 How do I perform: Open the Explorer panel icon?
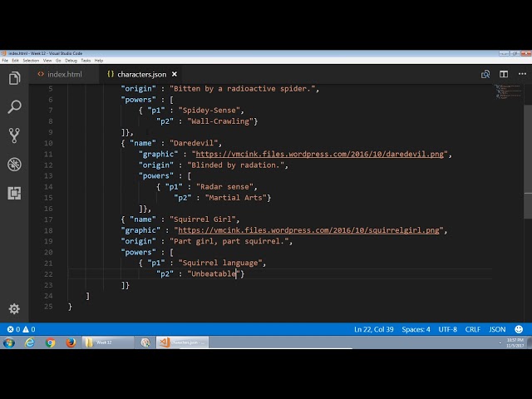tap(14, 78)
